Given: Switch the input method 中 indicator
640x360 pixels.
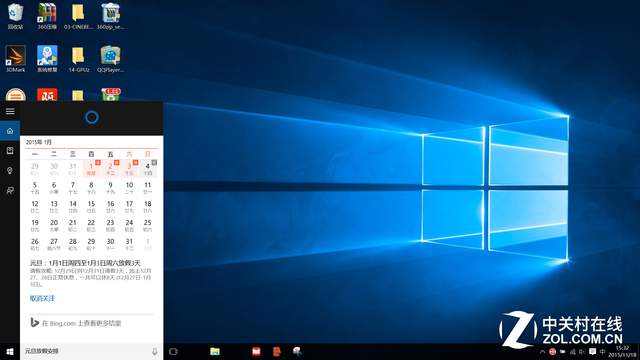Looking at the screenshot, I should [x=602, y=351].
